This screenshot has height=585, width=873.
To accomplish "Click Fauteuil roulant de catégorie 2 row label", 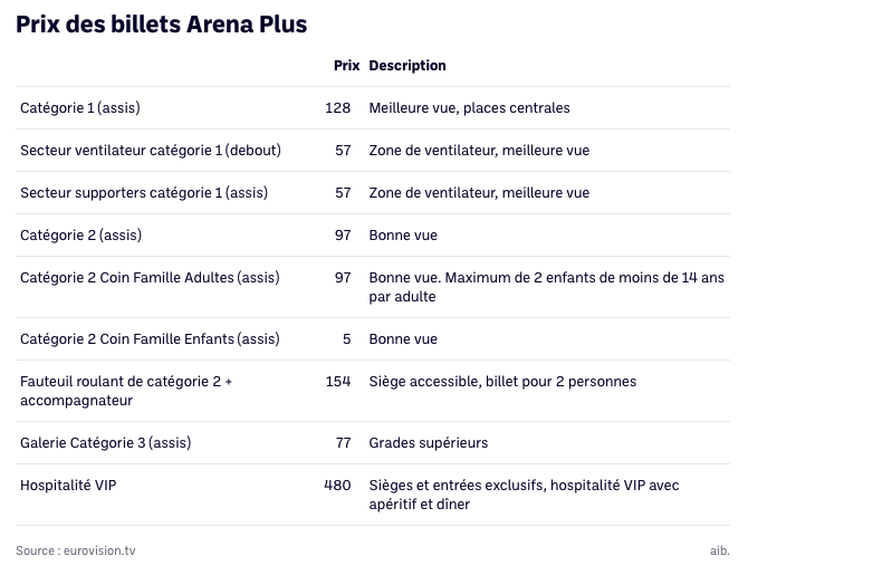I will click(126, 391).
